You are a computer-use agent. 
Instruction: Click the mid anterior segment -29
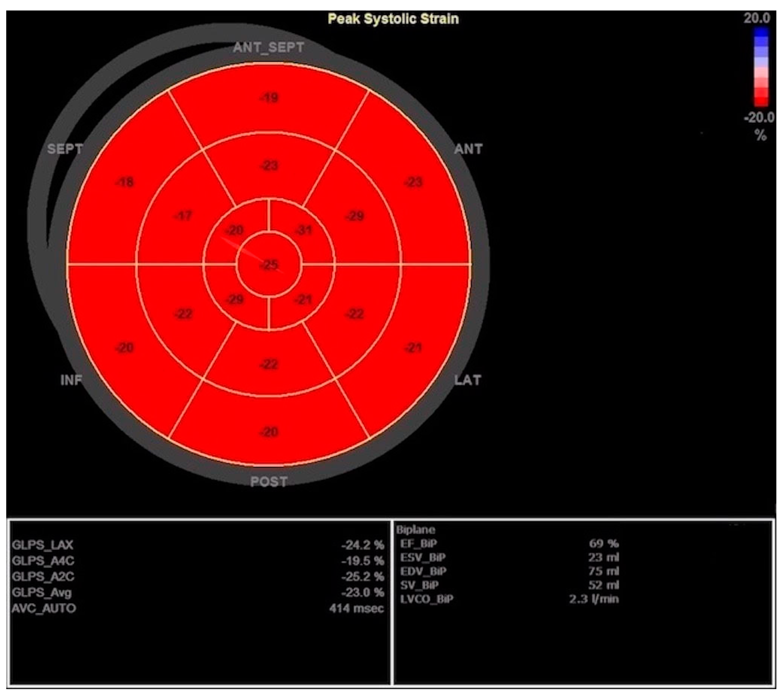point(355,216)
